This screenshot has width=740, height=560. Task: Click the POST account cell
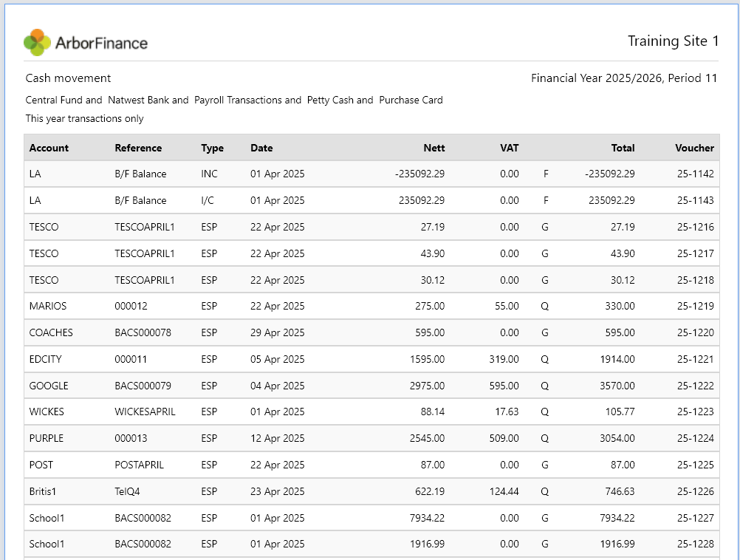click(x=41, y=465)
